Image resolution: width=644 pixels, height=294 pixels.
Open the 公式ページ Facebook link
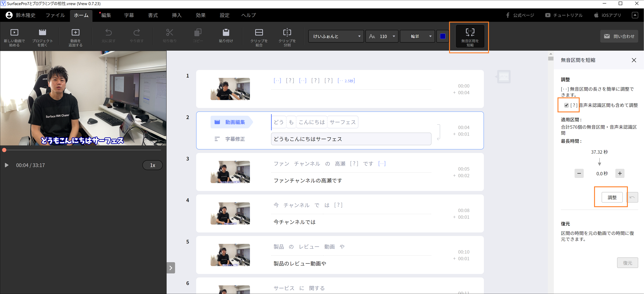pyautogui.click(x=520, y=15)
